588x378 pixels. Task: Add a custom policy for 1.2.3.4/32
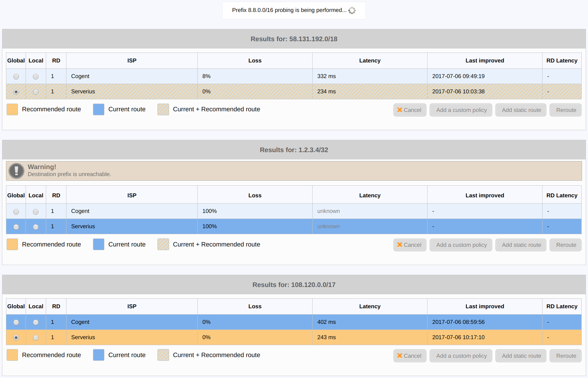coord(461,245)
